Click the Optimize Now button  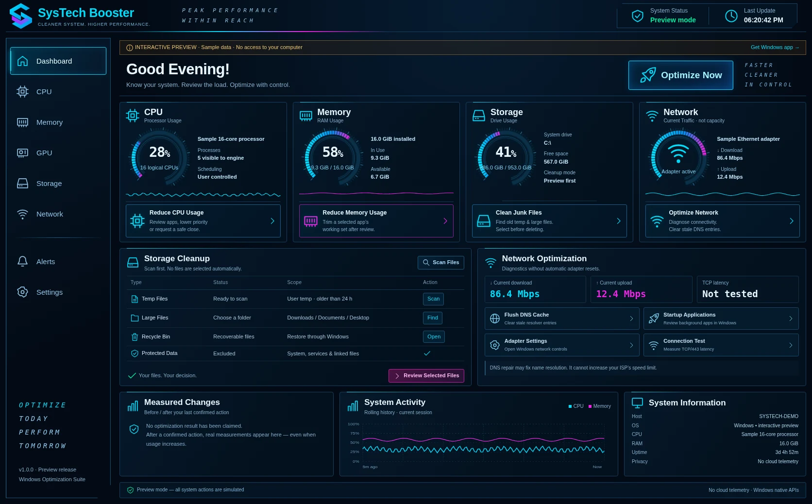tap(681, 75)
